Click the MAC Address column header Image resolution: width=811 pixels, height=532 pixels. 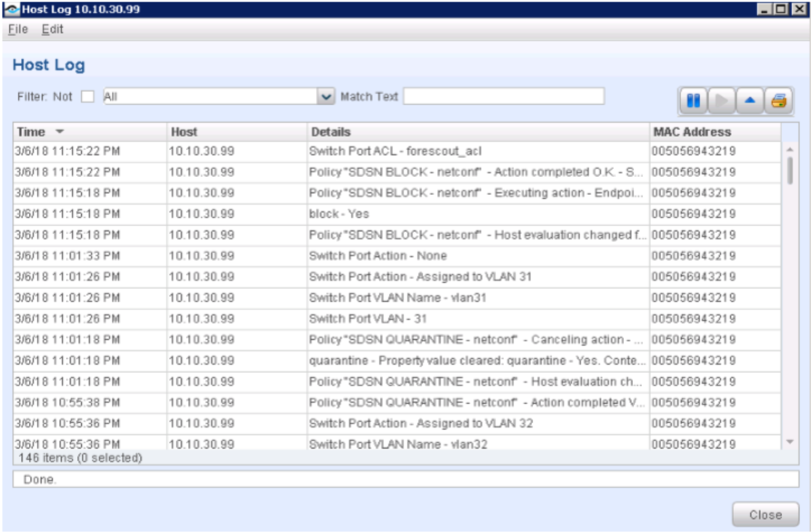click(715, 132)
